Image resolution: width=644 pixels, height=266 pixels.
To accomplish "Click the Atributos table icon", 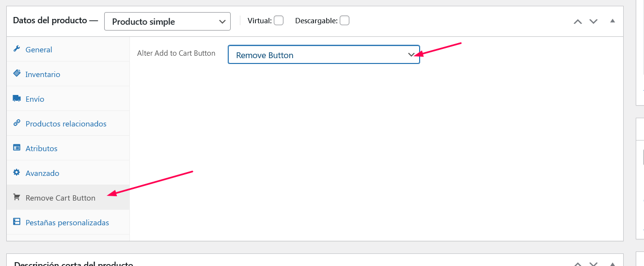I will [16, 148].
